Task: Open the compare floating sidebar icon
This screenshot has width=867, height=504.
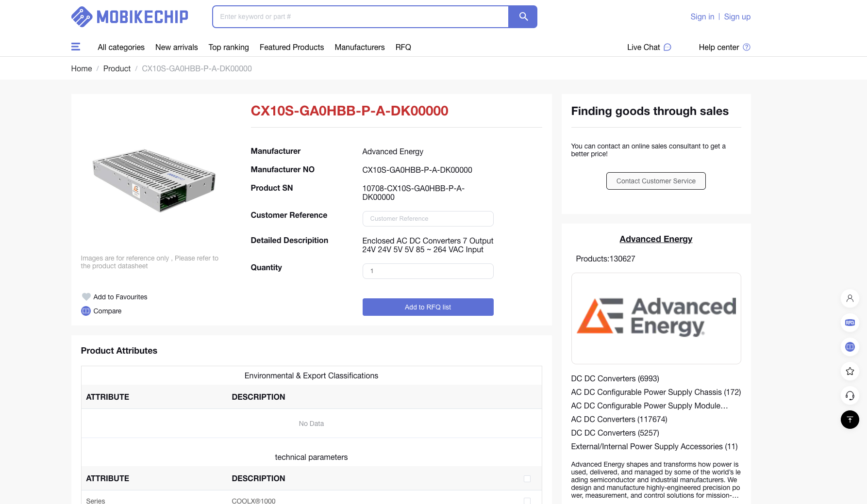Action: 850,347
